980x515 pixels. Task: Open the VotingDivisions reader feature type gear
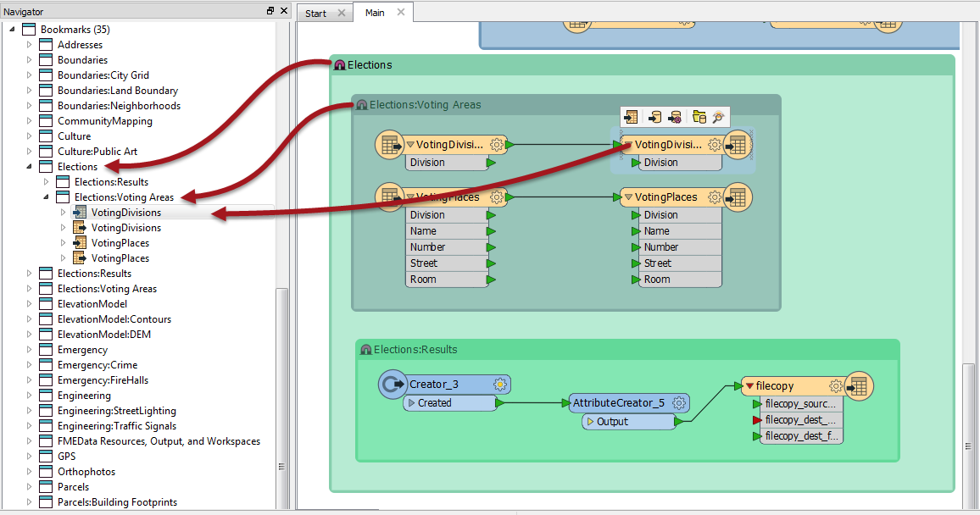(496, 145)
